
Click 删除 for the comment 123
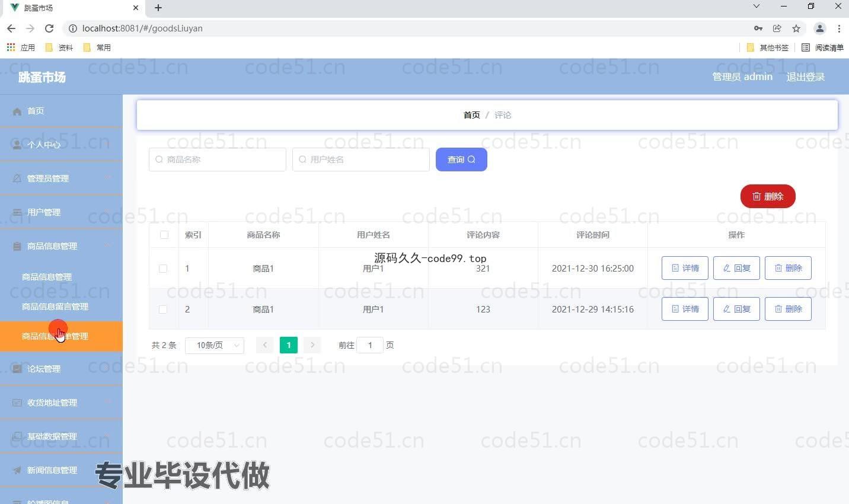click(x=788, y=309)
